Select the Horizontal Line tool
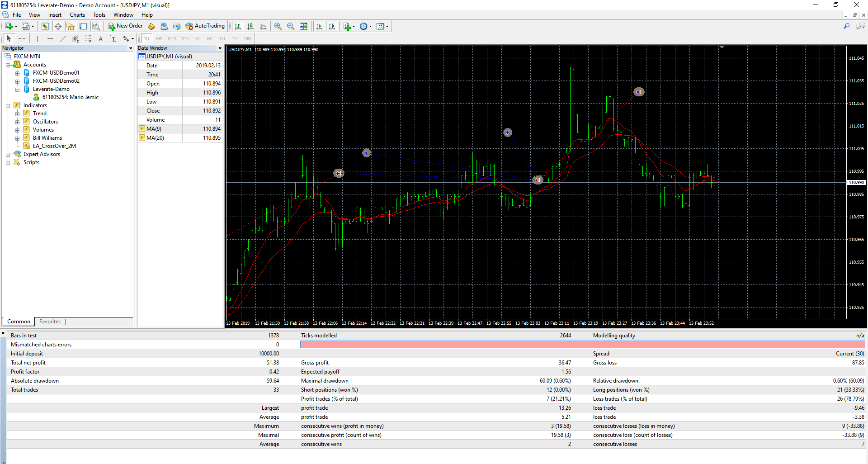Viewport: 868px width, 464px height. [x=50, y=38]
